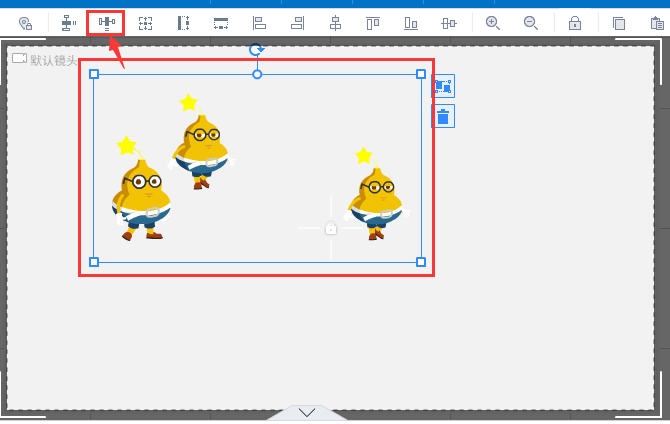The height and width of the screenshot is (424, 670).
Task: Delete selection using blue trash icon
Action: [443, 116]
